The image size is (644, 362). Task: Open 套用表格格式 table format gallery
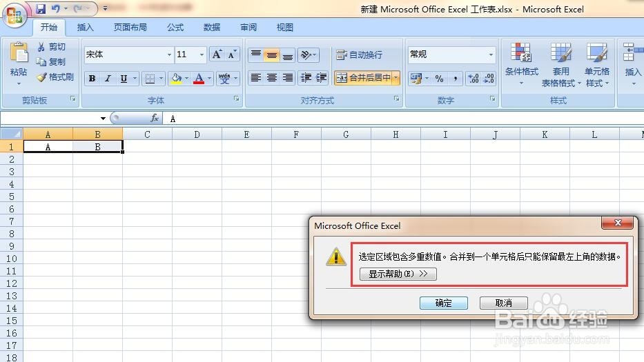560,64
